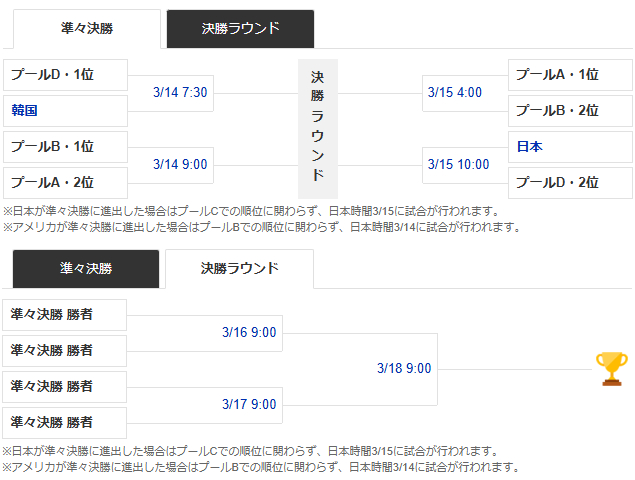
Task: Open the 3/15 4:00 match link
Action: click(454, 93)
